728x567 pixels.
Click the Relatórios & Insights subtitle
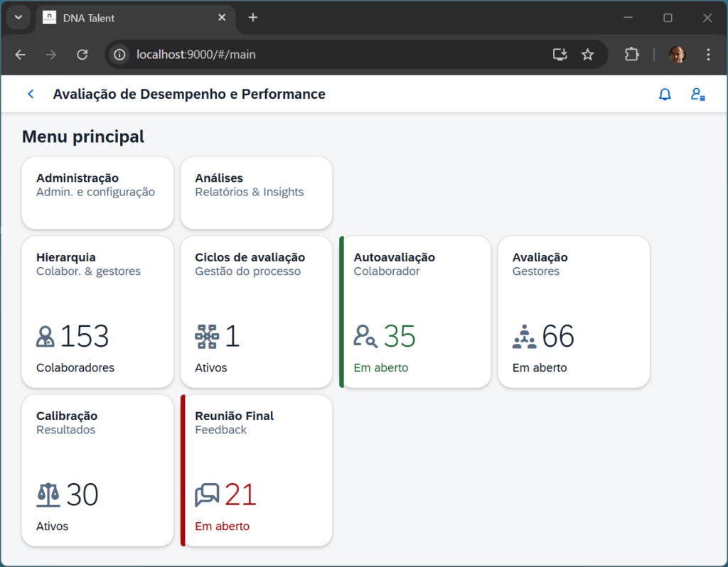coord(250,192)
